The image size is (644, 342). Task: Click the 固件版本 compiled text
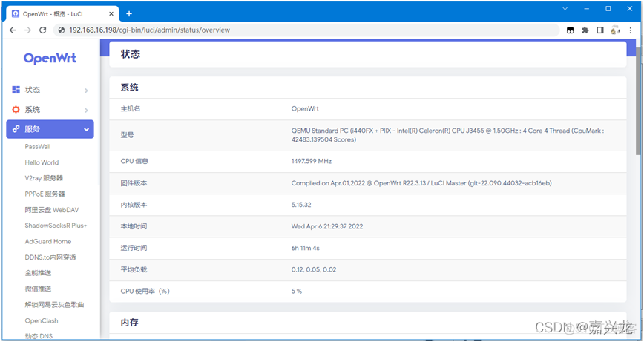pos(421,183)
